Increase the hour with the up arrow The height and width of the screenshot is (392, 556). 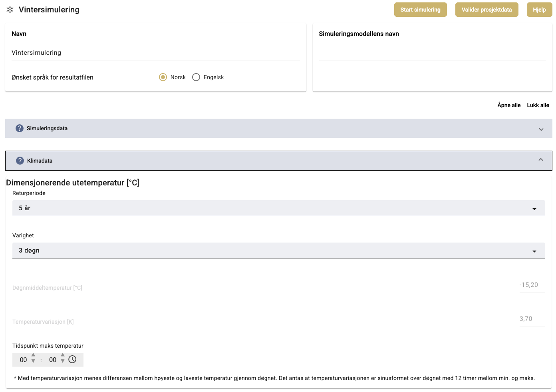tap(33, 355)
